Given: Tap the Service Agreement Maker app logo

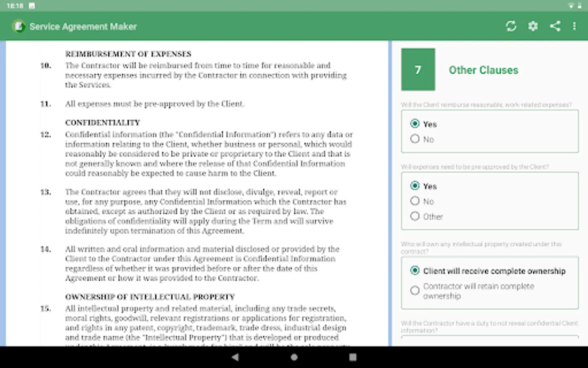Looking at the screenshot, I should point(18,27).
